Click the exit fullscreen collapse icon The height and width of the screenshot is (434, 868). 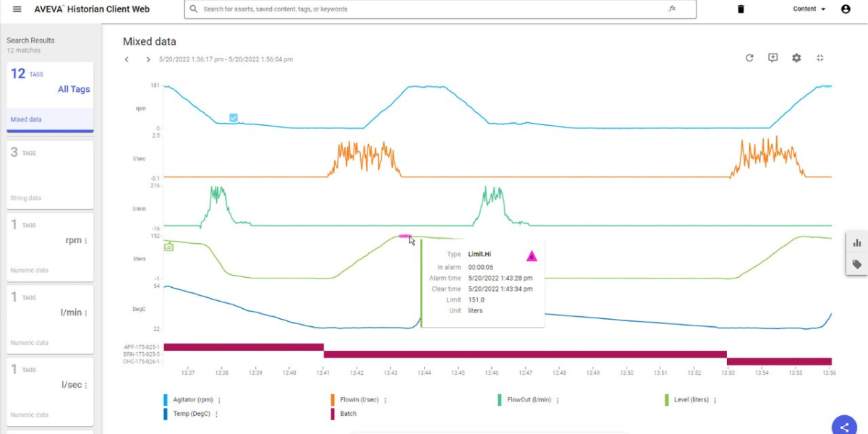(820, 58)
